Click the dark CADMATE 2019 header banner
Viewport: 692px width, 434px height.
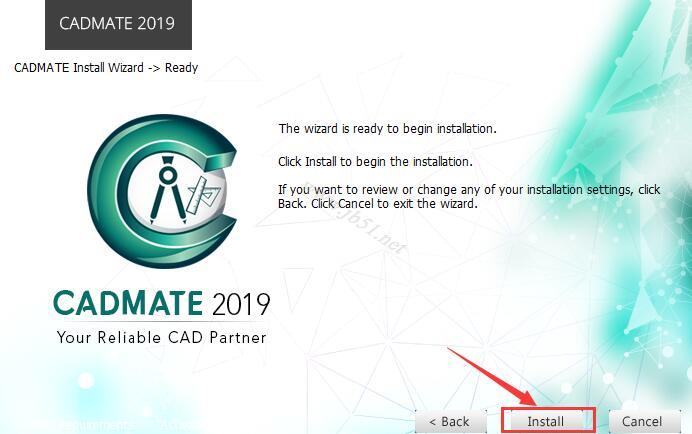click(x=118, y=24)
